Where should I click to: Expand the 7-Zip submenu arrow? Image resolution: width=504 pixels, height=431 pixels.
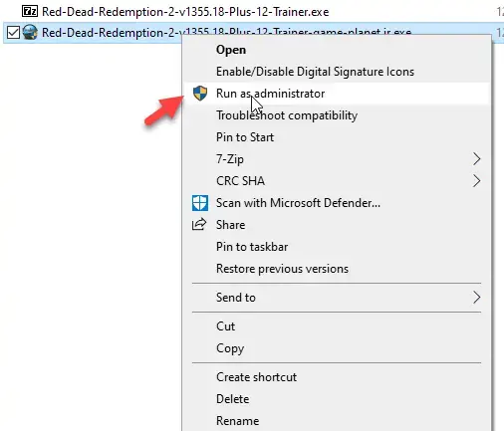click(x=476, y=159)
